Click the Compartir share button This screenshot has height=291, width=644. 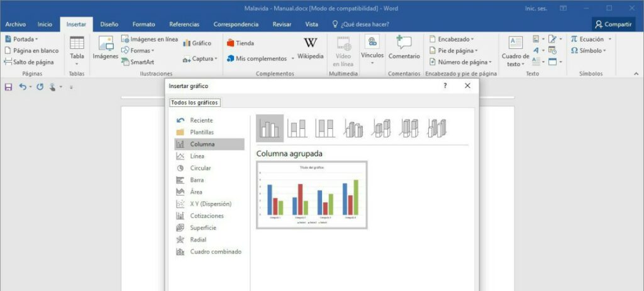614,24
